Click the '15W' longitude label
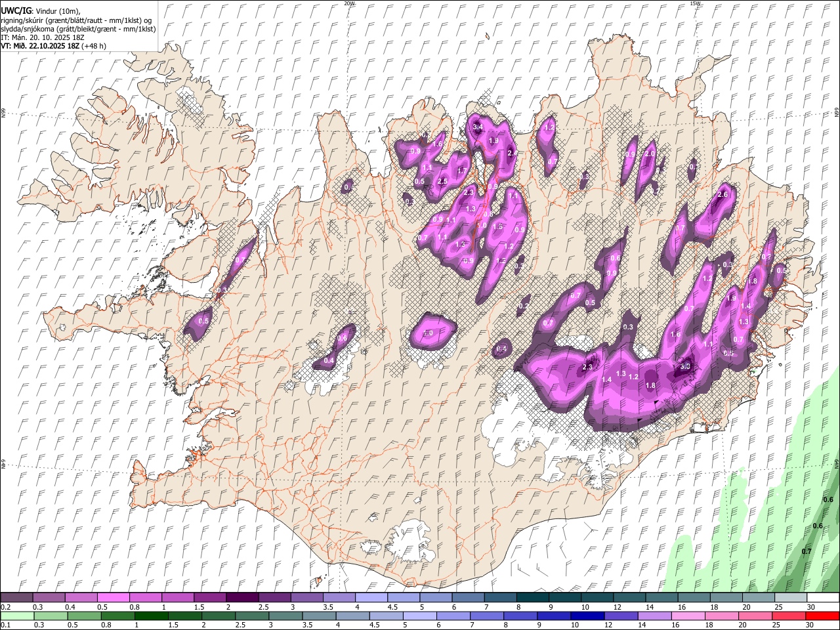840x630 pixels. pyautogui.click(x=695, y=3)
